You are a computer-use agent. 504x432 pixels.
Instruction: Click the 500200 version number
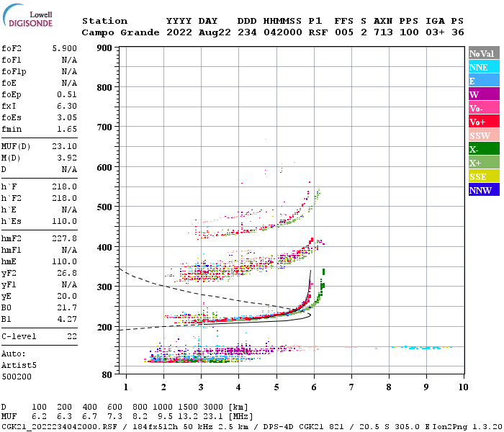pyautogui.click(x=17, y=377)
